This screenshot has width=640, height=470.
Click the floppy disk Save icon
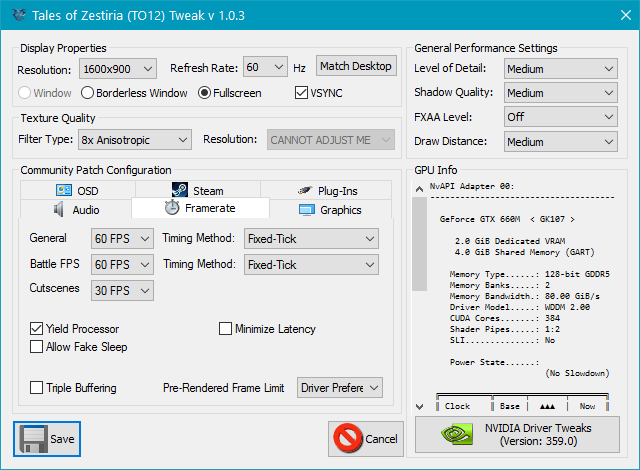[33, 439]
